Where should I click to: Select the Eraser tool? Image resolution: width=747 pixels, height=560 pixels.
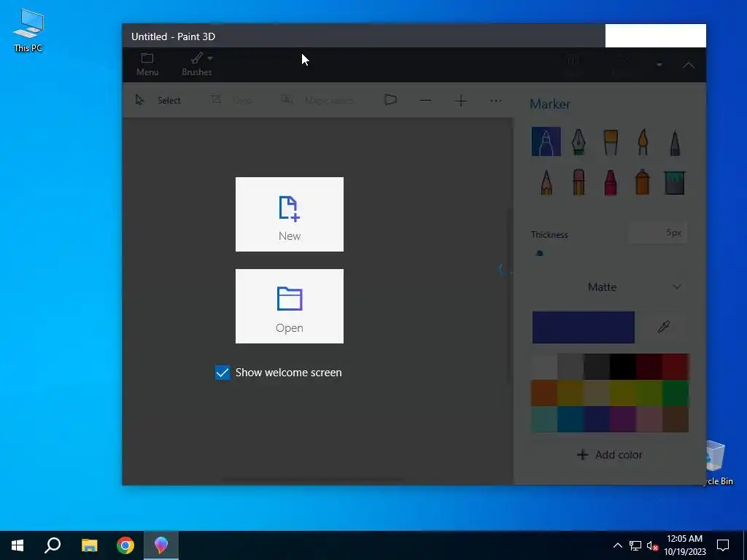click(578, 182)
